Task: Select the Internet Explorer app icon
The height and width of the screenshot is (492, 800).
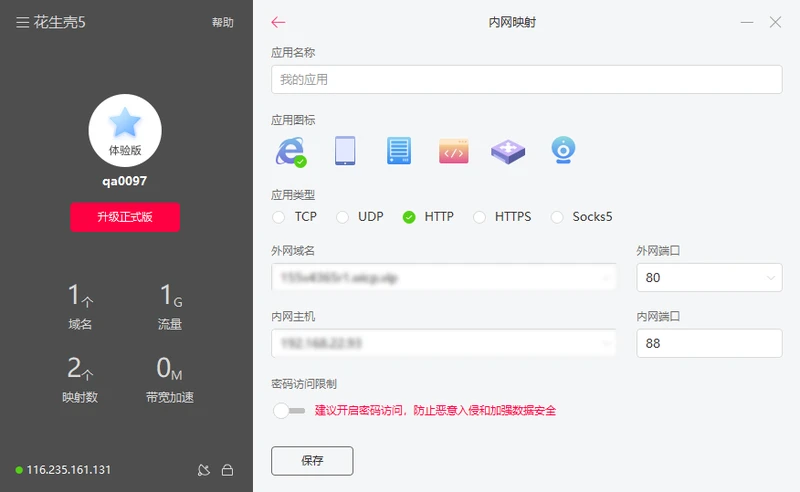Action: coord(291,151)
